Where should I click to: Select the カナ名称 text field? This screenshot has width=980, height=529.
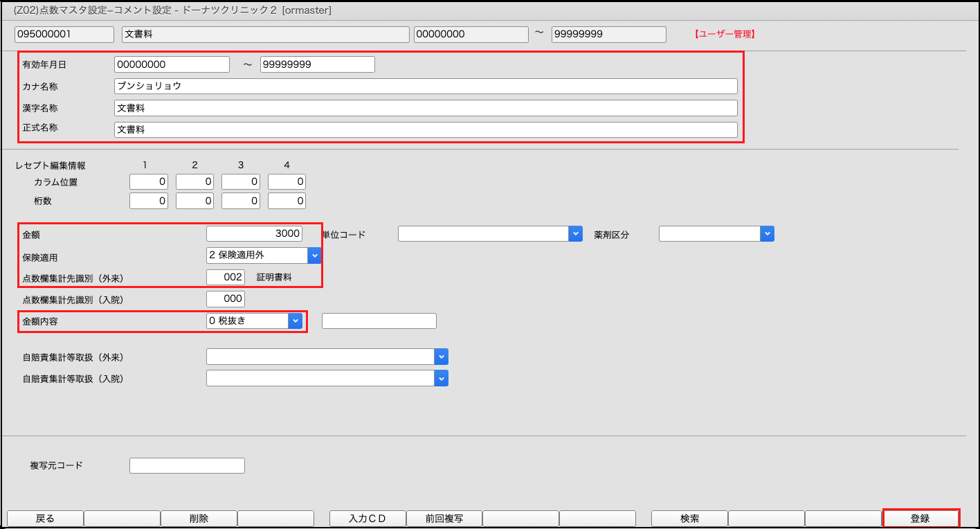(425, 86)
